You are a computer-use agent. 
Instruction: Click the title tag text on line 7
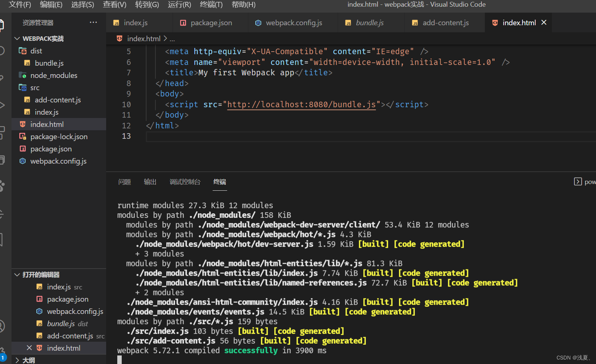pos(246,73)
